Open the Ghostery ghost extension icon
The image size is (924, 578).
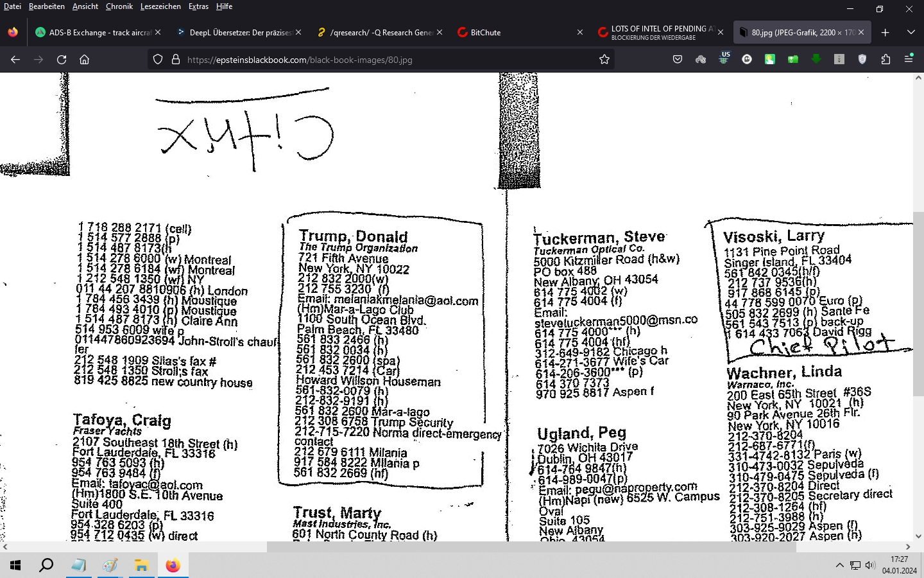coord(747,59)
